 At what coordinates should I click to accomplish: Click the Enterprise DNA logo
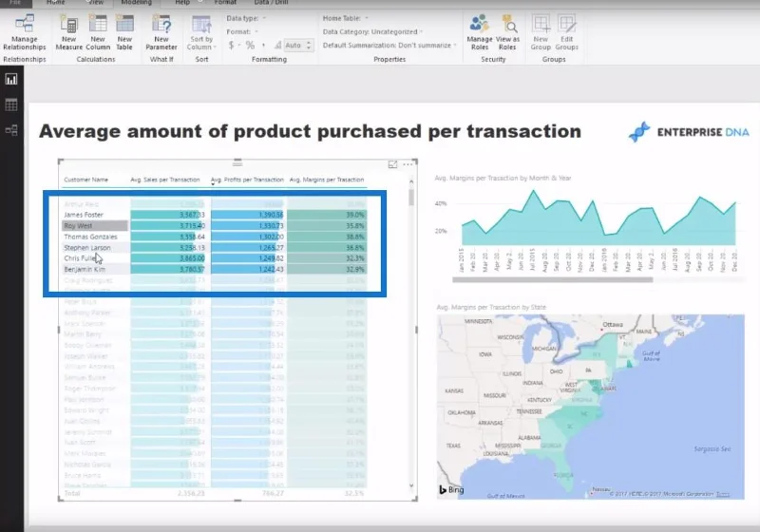pyautogui.click(x=689, y=132)
